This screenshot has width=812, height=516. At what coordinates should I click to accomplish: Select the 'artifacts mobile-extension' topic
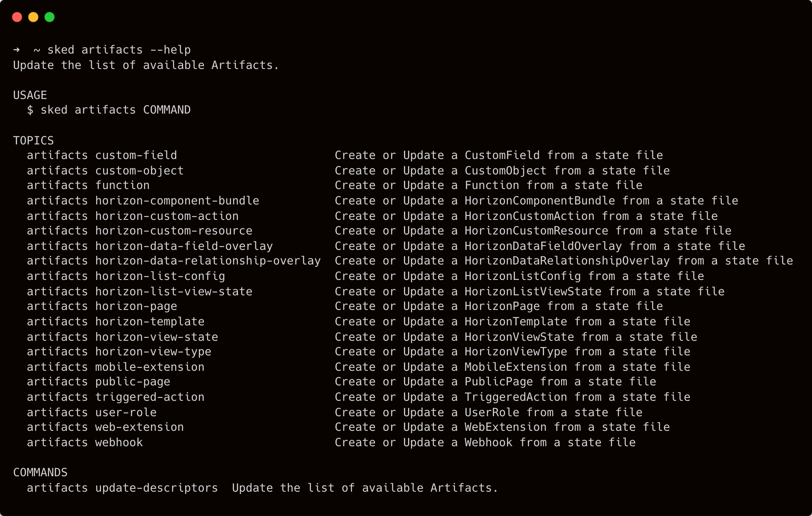[x=115, y=367]
